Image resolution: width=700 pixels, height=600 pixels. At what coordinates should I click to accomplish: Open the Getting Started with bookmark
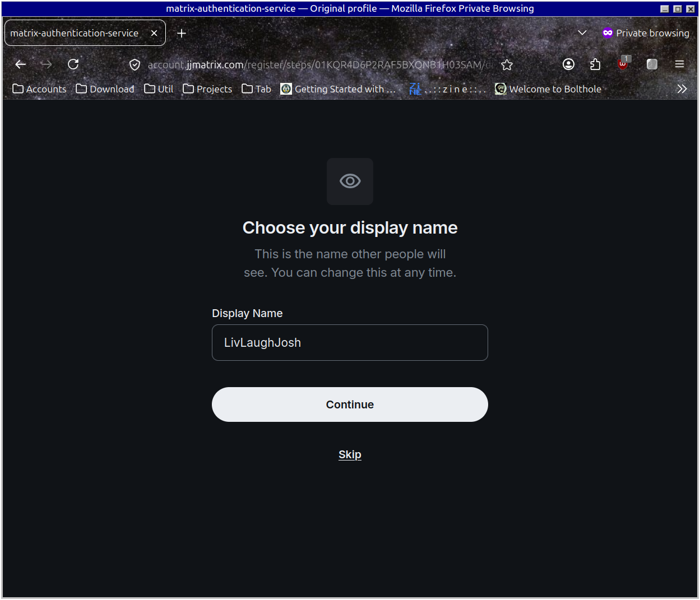(339, 89)
